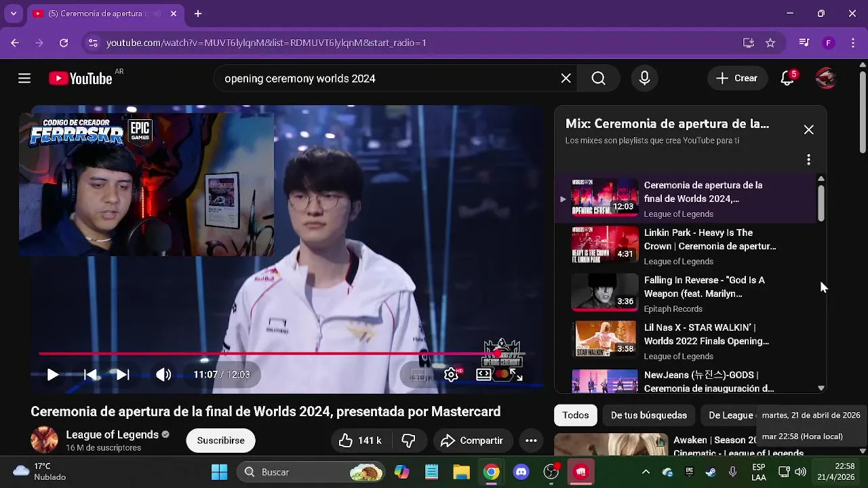The image size is (868, 488).
Task: Open a new browser tab
Action: (x=198, y=14)
